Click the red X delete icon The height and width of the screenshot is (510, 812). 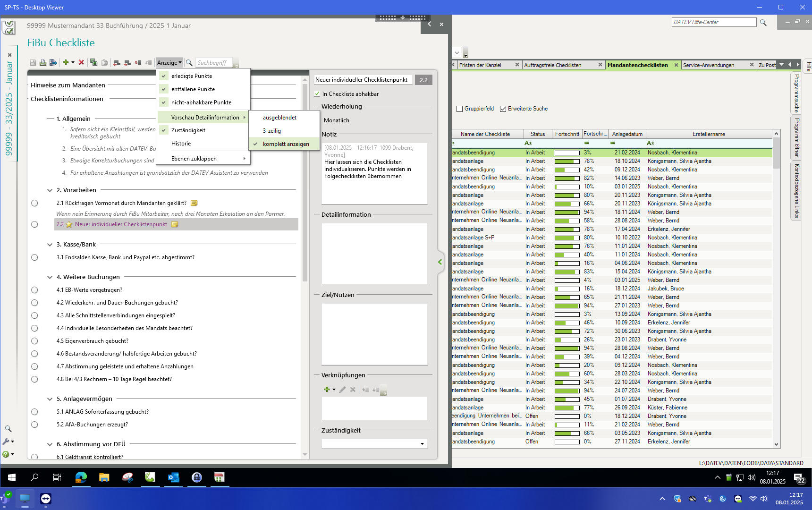[x=81, y=62]
